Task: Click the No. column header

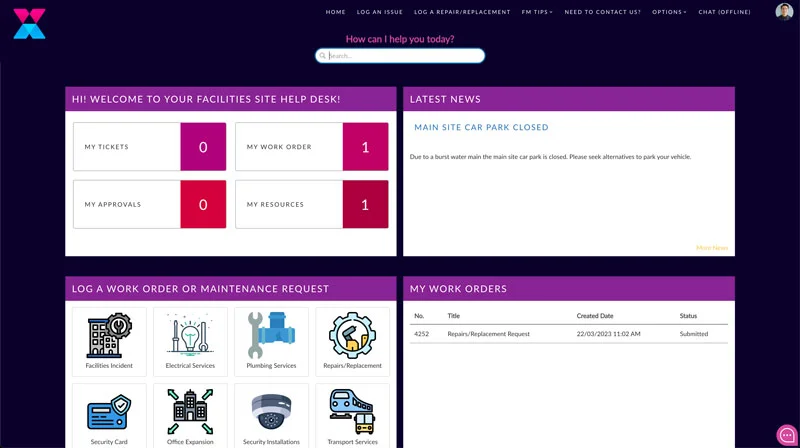Action: tap(419, 316)
